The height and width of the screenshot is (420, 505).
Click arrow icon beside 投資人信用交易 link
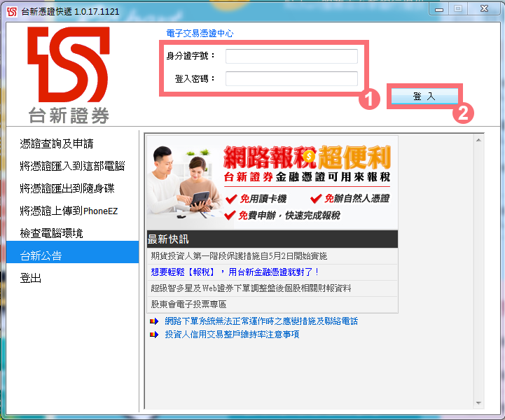pyautogui.click(x=154, y=335)
